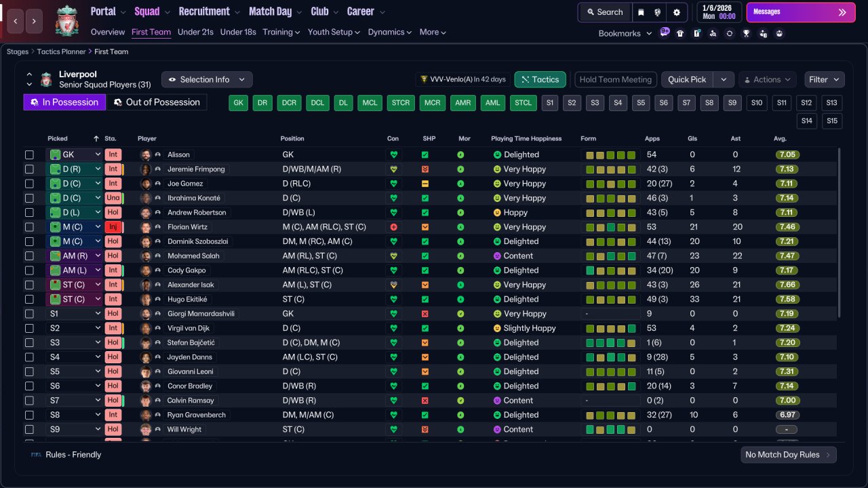The height and width of the screenshot is (488, 868).
Task: Tick Will Wright's row checkbox
Action: pos(29,430)
